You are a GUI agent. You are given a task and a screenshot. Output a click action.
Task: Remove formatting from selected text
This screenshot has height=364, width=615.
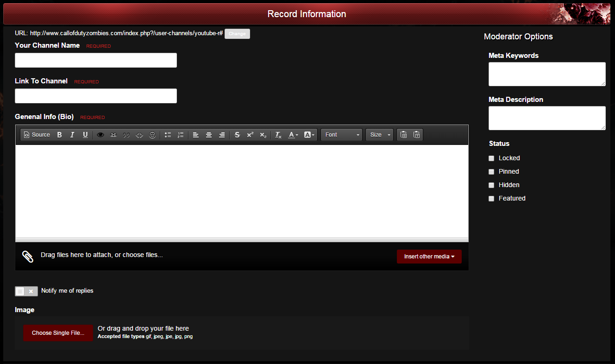point(278,135)
